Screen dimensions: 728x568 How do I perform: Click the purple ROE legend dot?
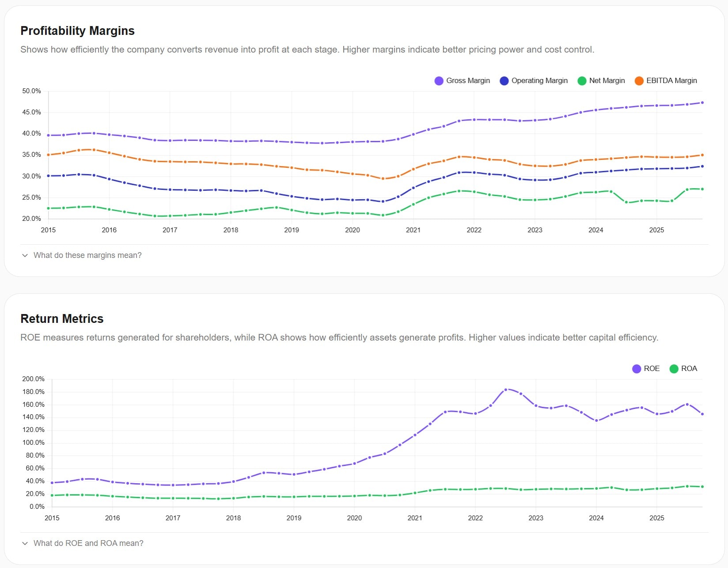636,368
